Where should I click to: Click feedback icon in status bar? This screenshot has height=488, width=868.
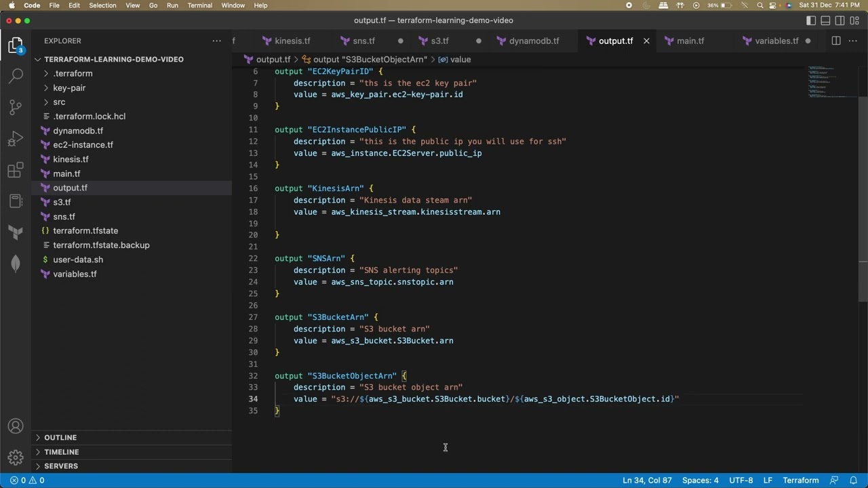[834, 480]
